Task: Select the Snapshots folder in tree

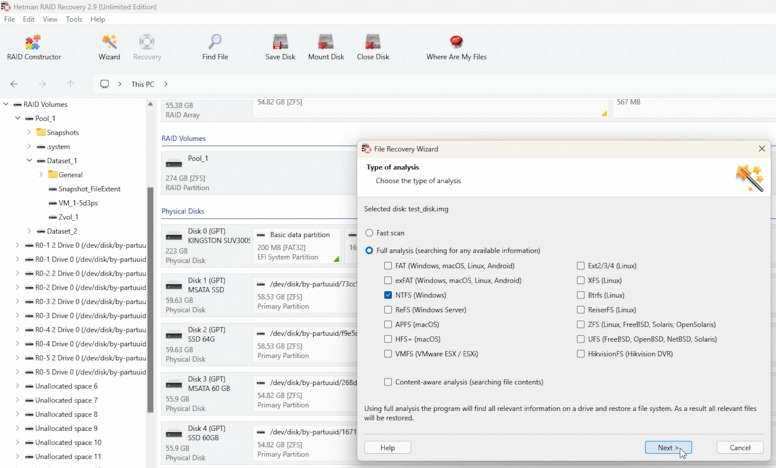Action: 57,133
